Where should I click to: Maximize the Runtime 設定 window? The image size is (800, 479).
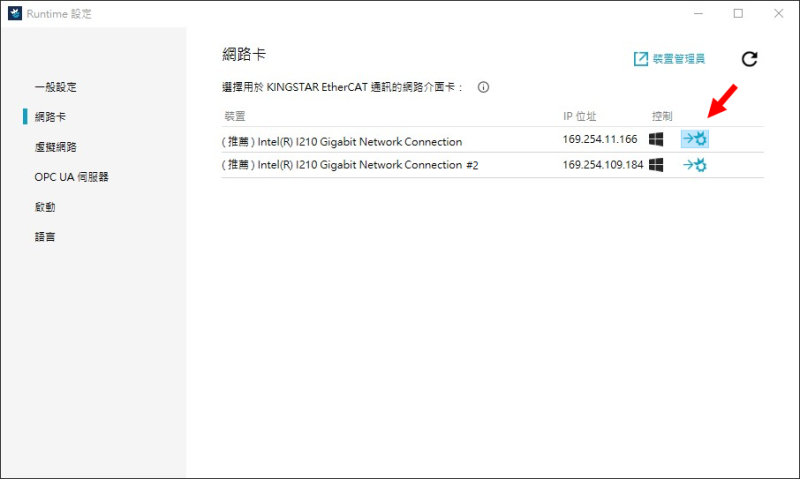point(738,14)
